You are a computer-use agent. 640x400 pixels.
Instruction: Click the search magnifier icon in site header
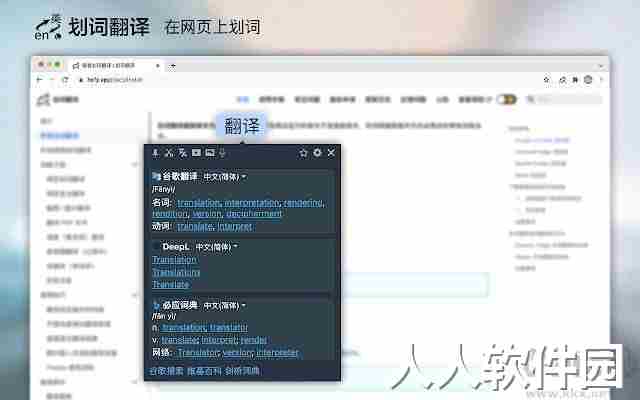point(530,99)
